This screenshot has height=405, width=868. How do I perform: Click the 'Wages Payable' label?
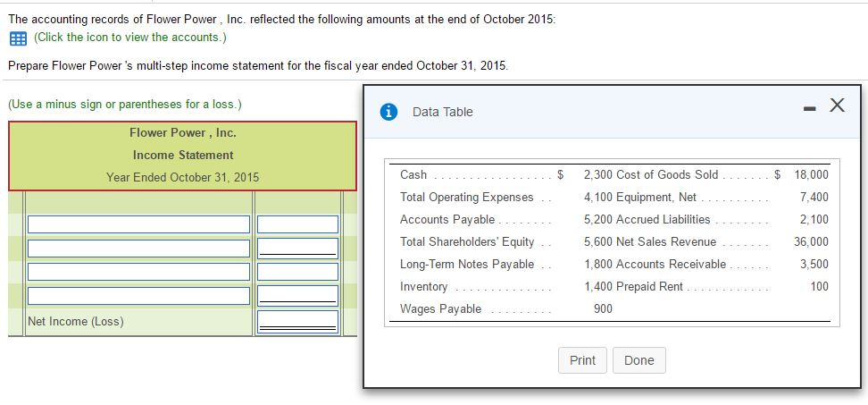(x=440, y=308)
